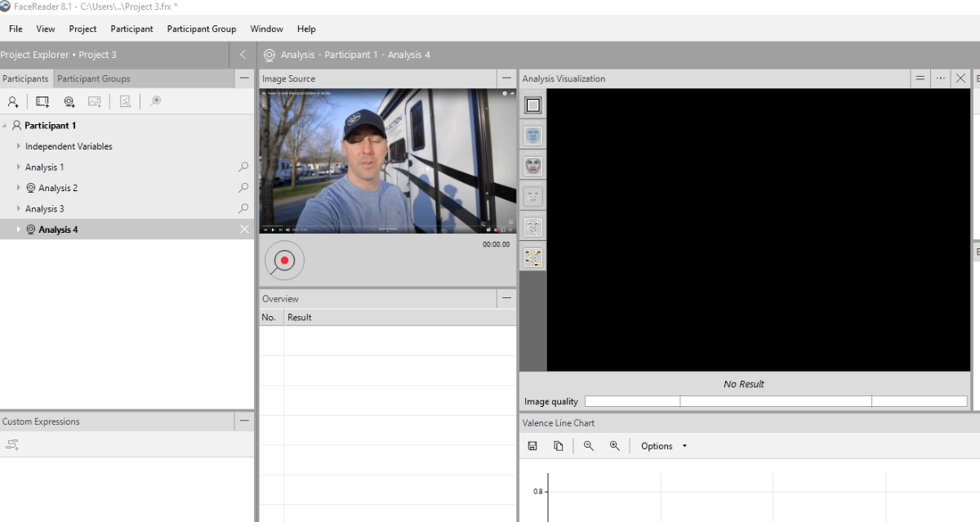This screenshot has height=522, width=980.
Task: Expand Independent Variables node
Action: [x=19, y=146]
